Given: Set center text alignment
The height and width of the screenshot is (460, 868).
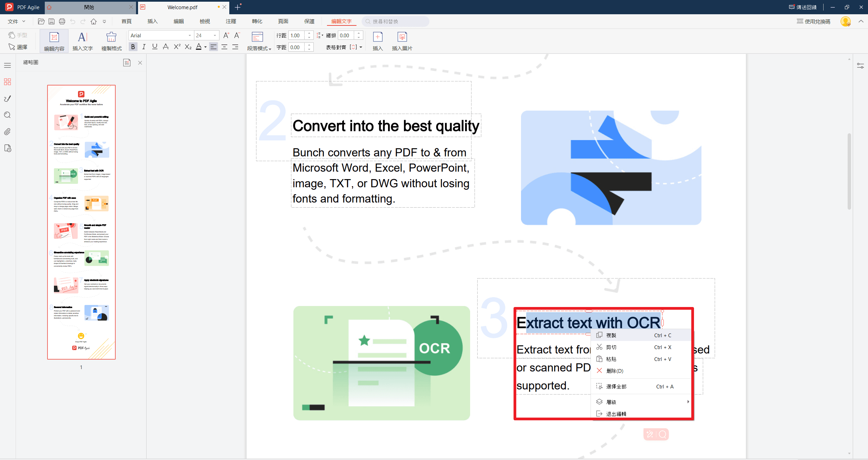Looking at the screenshot, I should (224, 47).
